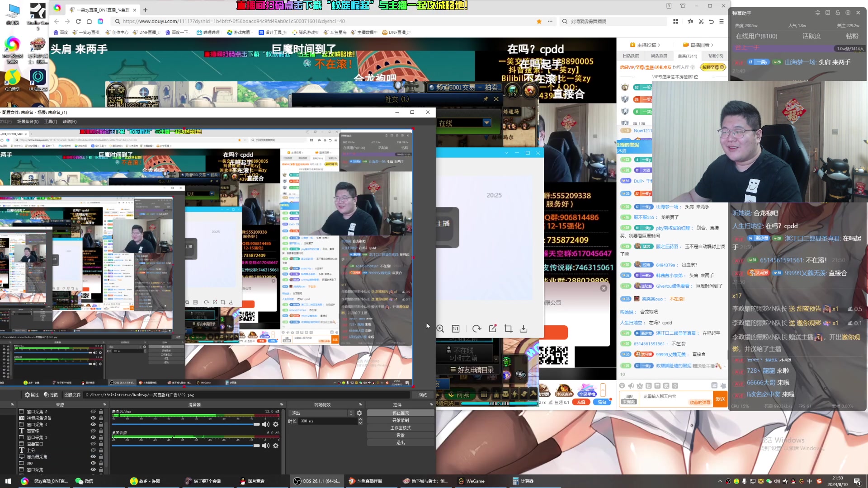Viewport: 868px width, 488px height.
Task: Click the 1:1 actual size icon
Action: 456,329
